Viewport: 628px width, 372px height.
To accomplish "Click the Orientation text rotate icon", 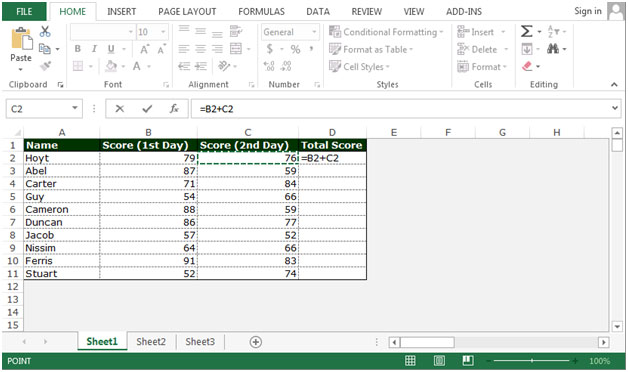I will [x=224, y=66].
